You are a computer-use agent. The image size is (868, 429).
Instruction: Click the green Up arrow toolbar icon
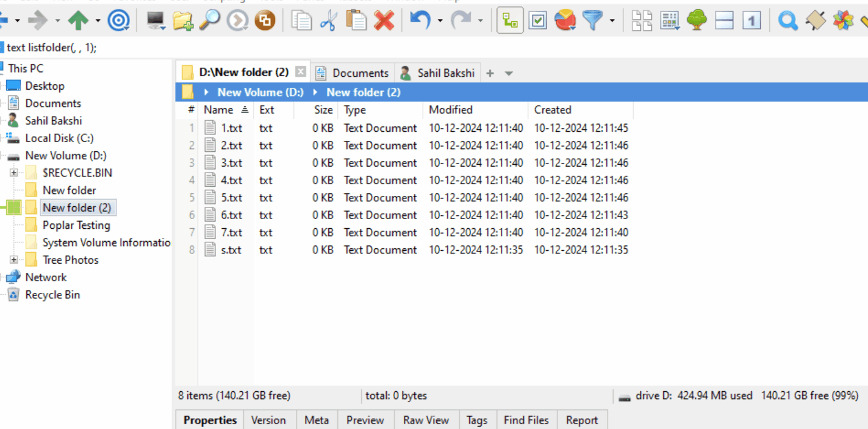(77, 21)
